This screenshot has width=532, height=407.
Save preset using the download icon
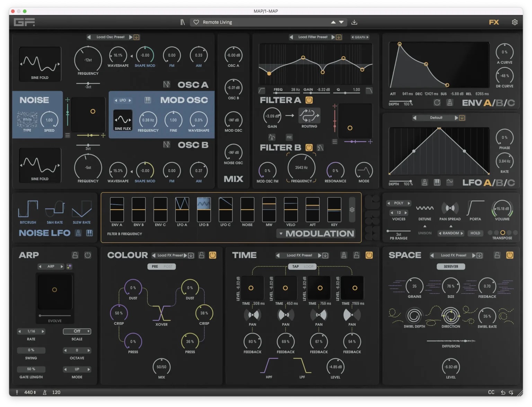point(354,22)
